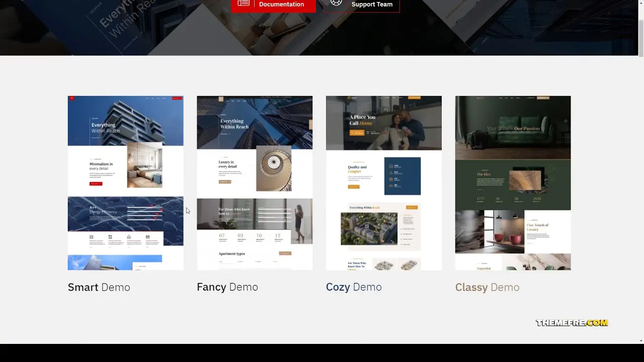644x362 pixels.
Task: Click the scrollbar down arrow
Action: pos(640,340)
